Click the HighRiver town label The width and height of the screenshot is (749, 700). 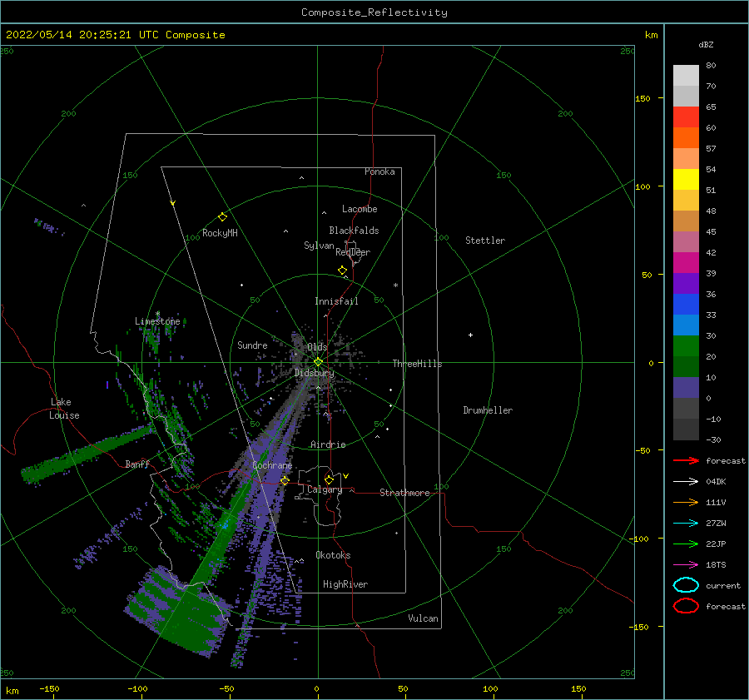(345, 585)
